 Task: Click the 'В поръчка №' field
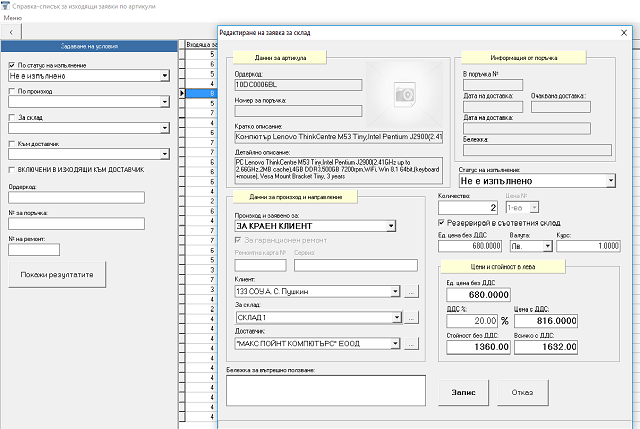[x=493, y=85]
